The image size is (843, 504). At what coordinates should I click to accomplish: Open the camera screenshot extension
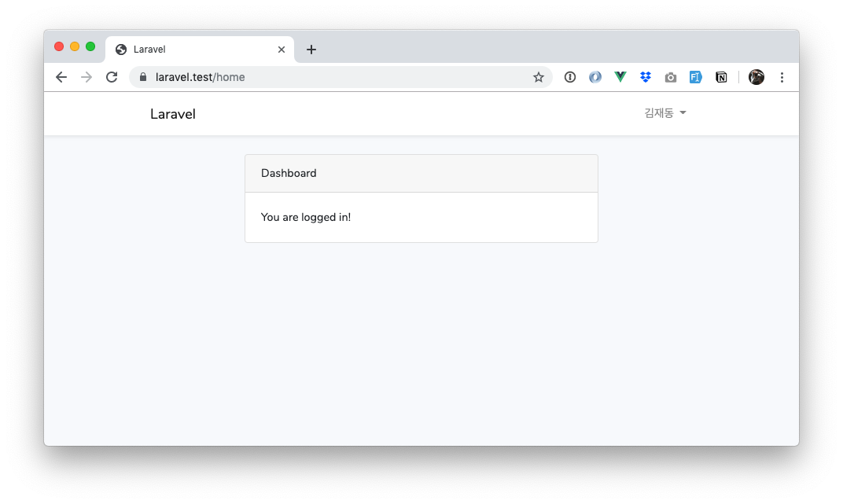click(671, 77)
